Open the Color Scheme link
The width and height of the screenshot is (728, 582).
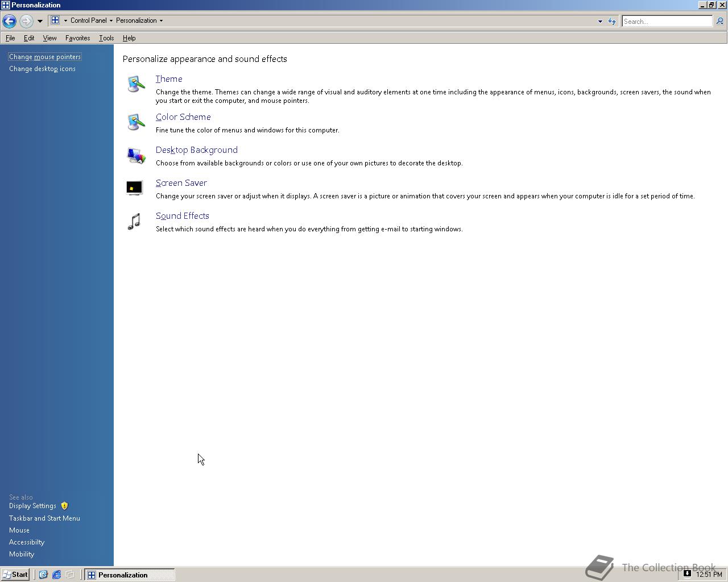(x=183, y=117)
